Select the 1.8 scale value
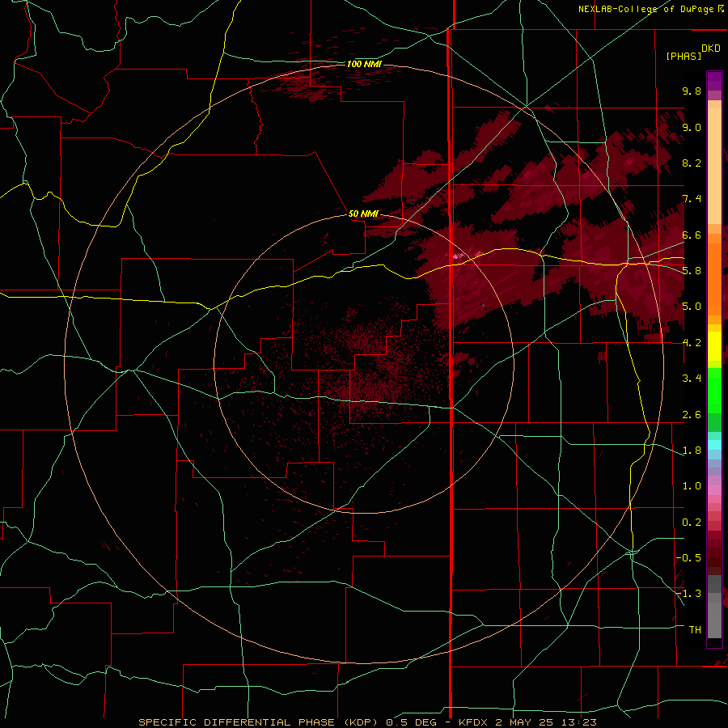Screen dimensions: 728x728 tap(692, 451)
